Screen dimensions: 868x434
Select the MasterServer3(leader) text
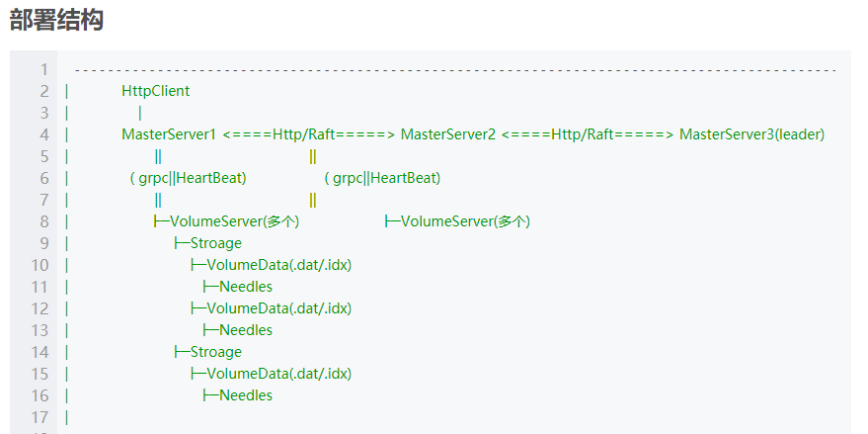pos(751,134)
